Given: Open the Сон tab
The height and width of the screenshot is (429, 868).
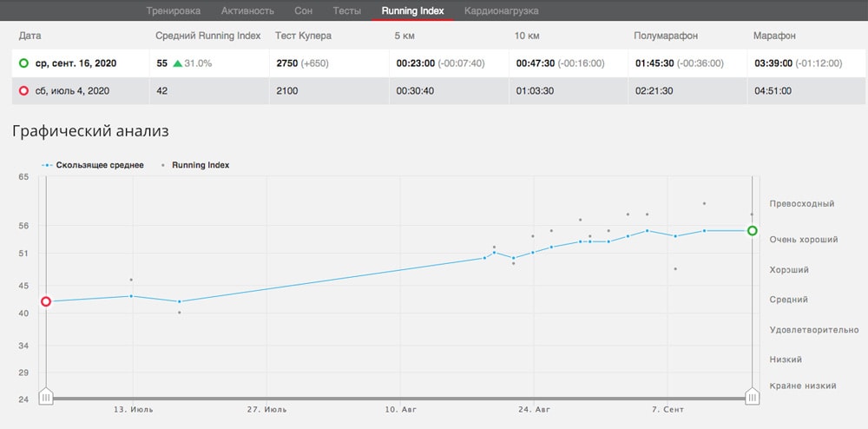Looking at the screenshot, I should 303,11.
